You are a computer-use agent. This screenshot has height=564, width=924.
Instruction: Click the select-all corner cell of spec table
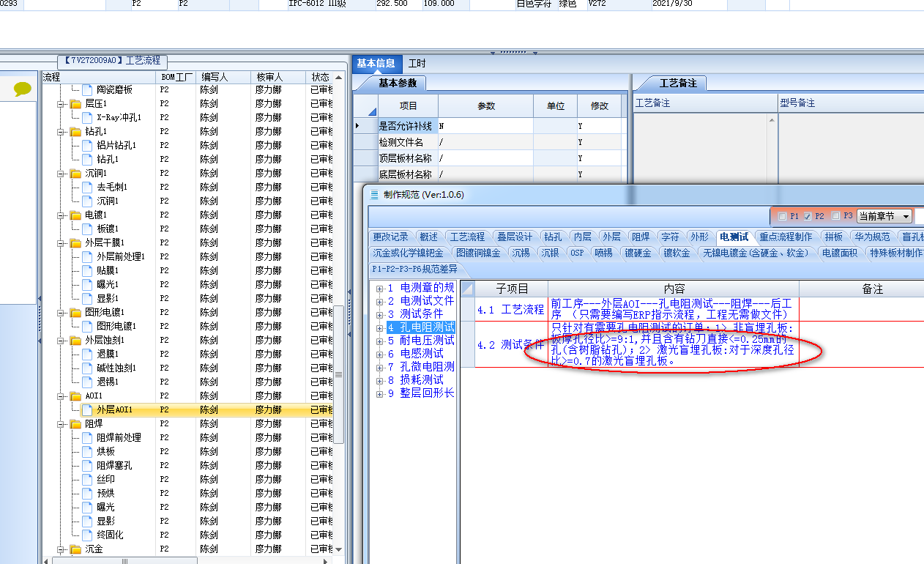pos(467,289)
